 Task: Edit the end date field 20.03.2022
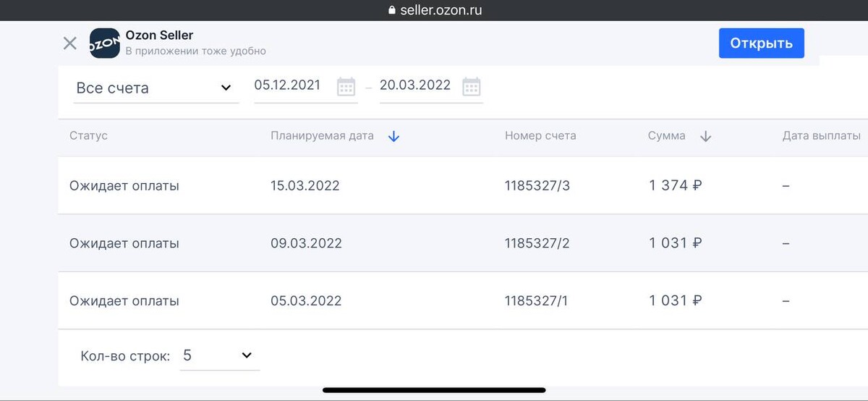tap(414, 85)
